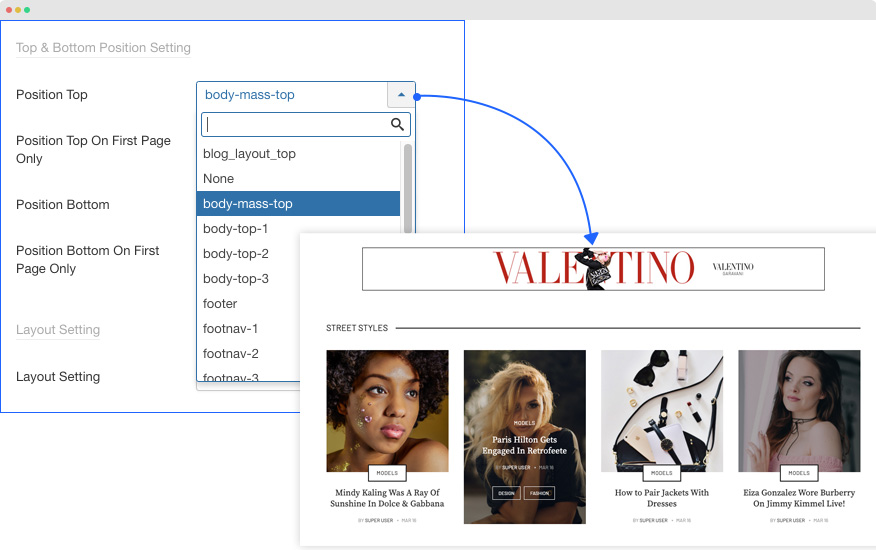The width and height of the screenshot is (876, 550).
Task: Click Position Top On First Page Only label
Action: tap(93, 149)
